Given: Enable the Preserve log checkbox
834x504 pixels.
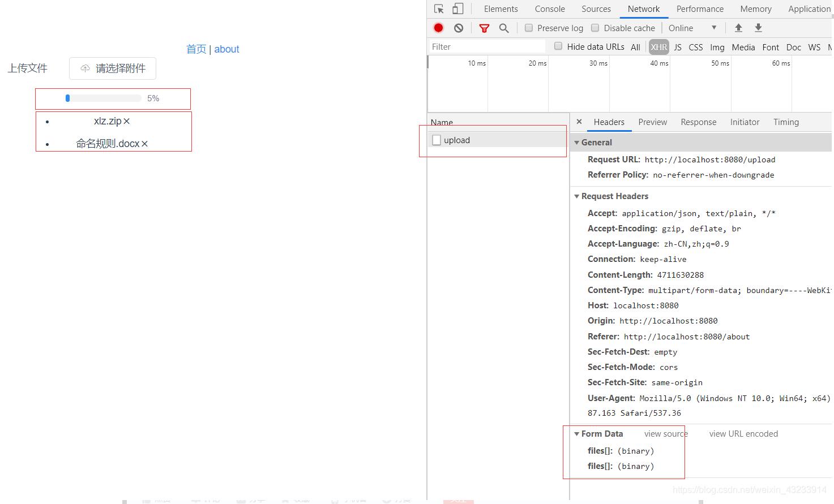Looking at the screenshot, I should pos(529,28).
